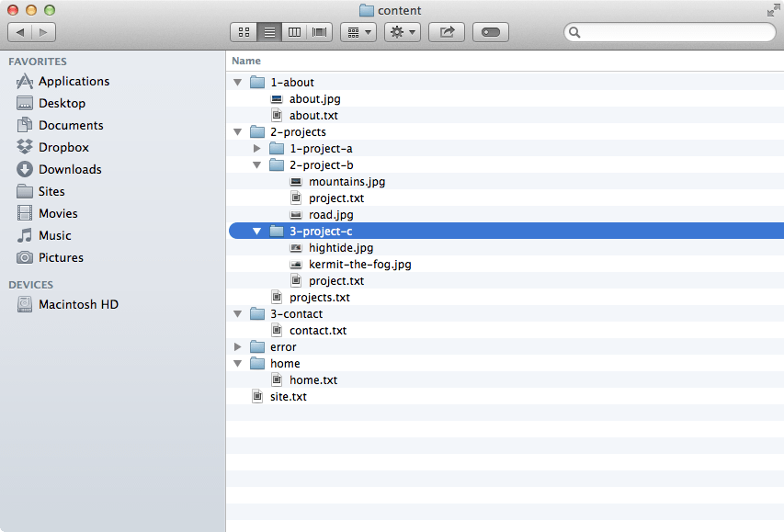Open Dropbox in the sidebar
This screenshot has width=784, height=532.
(52, 147)
